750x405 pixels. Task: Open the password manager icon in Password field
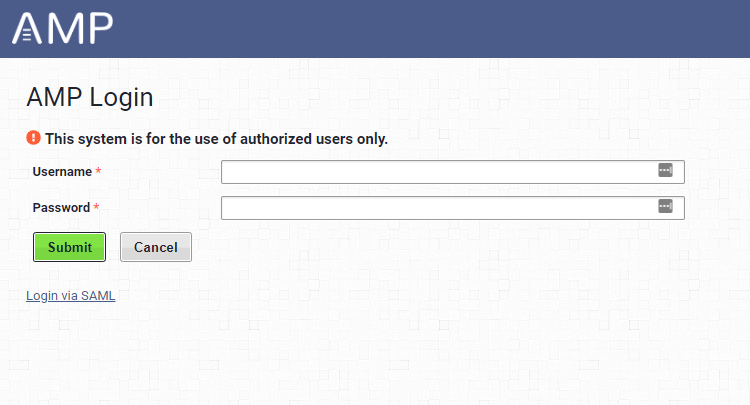tap(665, 206)
